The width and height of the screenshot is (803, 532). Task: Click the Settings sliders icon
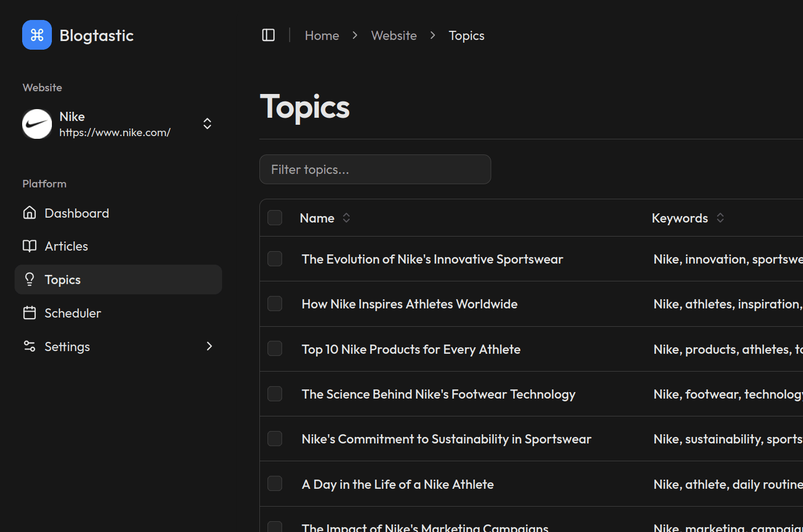[x=30, y=346]
